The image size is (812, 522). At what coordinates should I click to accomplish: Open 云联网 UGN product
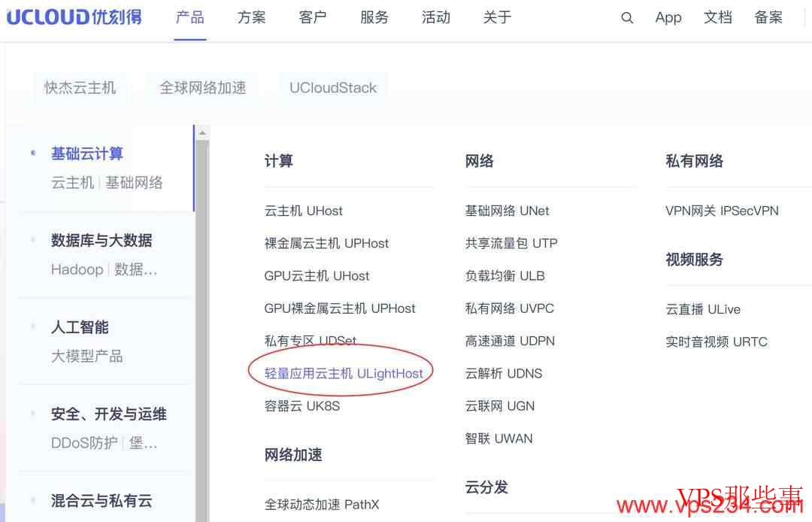click(x=500, y=406)
